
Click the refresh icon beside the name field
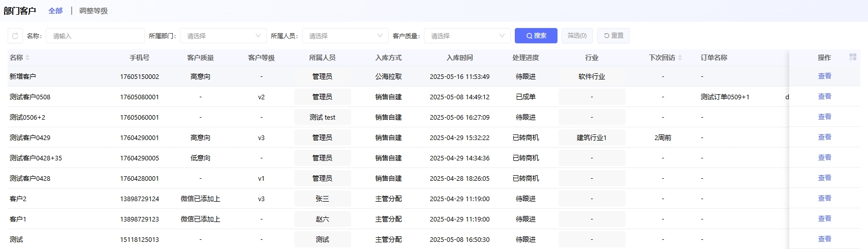[15, 36]
